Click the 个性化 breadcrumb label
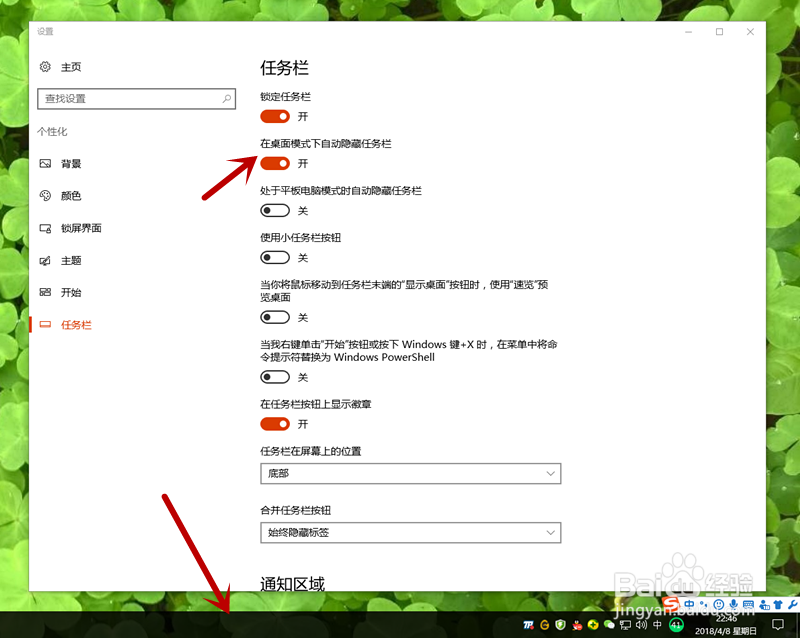The image size is (800, 638). (52, 131)
